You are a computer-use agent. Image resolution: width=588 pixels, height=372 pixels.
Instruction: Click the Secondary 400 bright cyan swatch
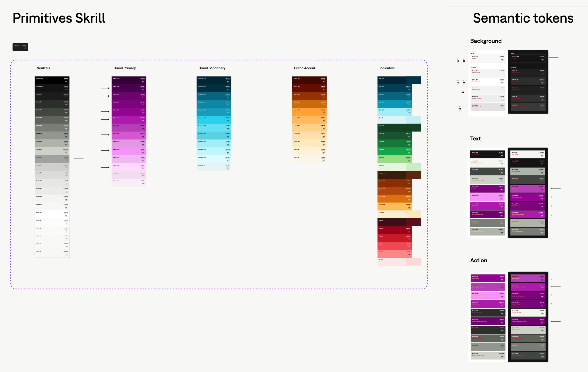[214, 119]
